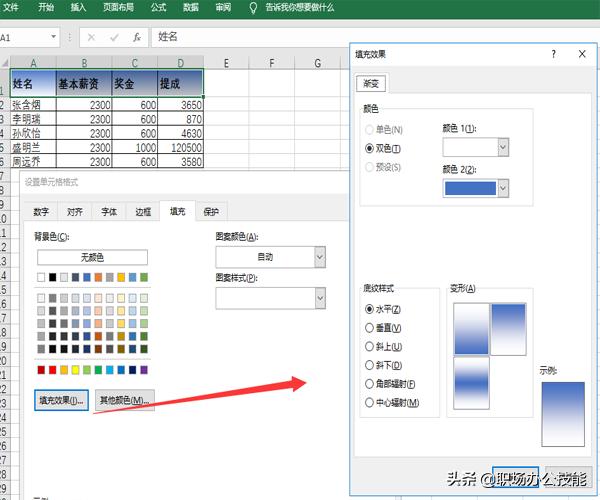Open the 公式 Formulas ribbon tab
Viewport: 600px width, 500px height.
click(x=158, y=7)
